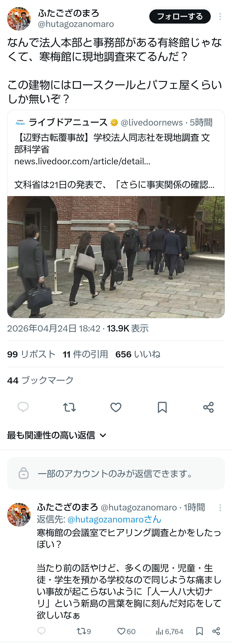Viewport: 232px width, 644px height.
Task: Open the three-dot menu on main post
Action: click(220, 17)
